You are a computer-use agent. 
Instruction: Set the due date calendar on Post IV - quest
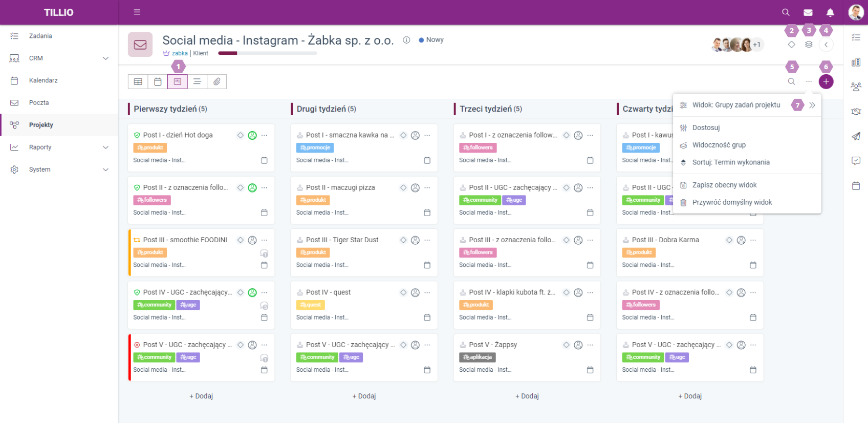coord(427,318)
